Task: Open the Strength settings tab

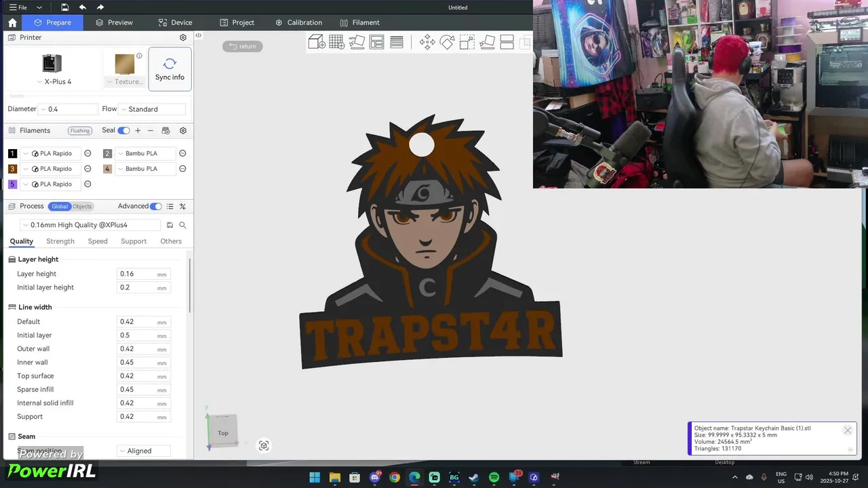Action: click(60, 241)
